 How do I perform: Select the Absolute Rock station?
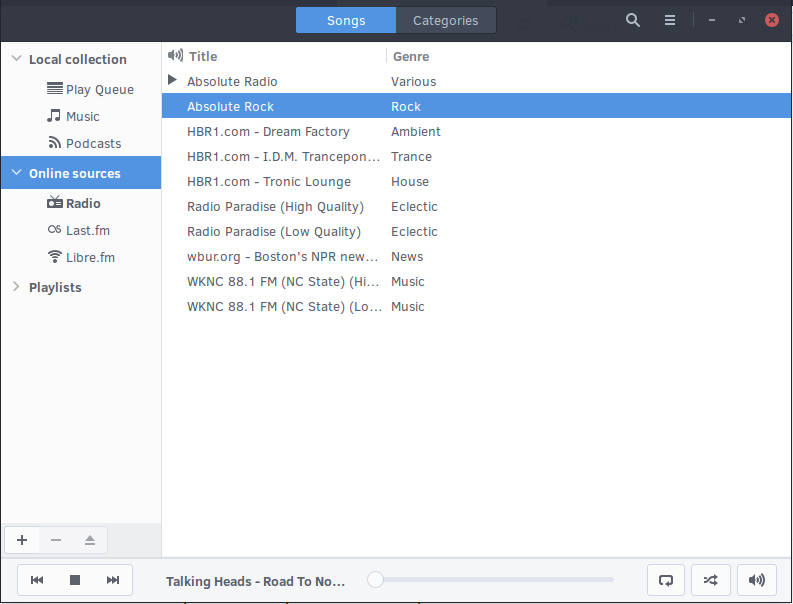pyautogui.click(x=476, y=106)
